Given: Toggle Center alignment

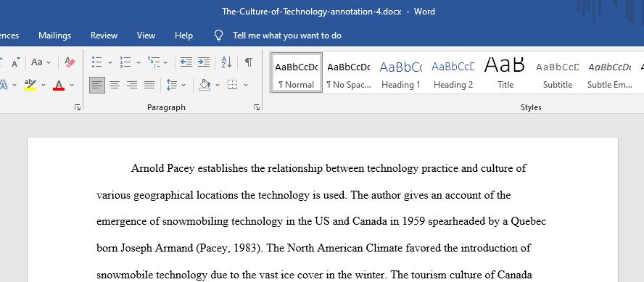Looking at the screenshot, I should tap(115, 85).
